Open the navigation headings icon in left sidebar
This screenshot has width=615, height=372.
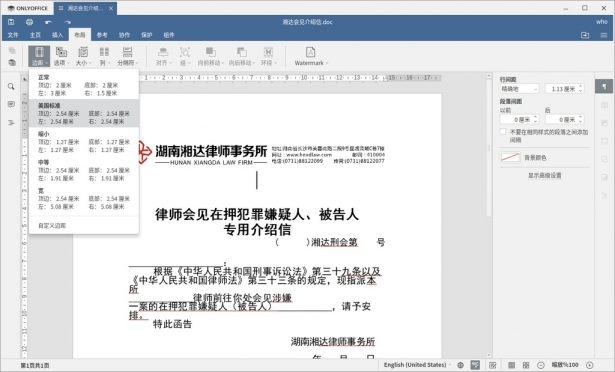tap(11, 123)
